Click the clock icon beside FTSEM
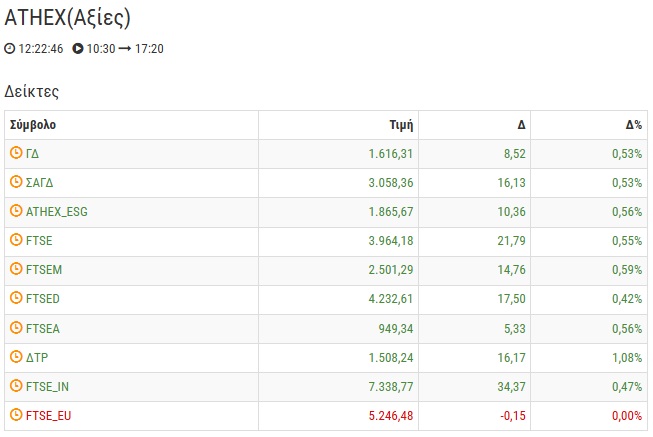The height and width of the screenshot is (437, 653). [x=16, y=269]
